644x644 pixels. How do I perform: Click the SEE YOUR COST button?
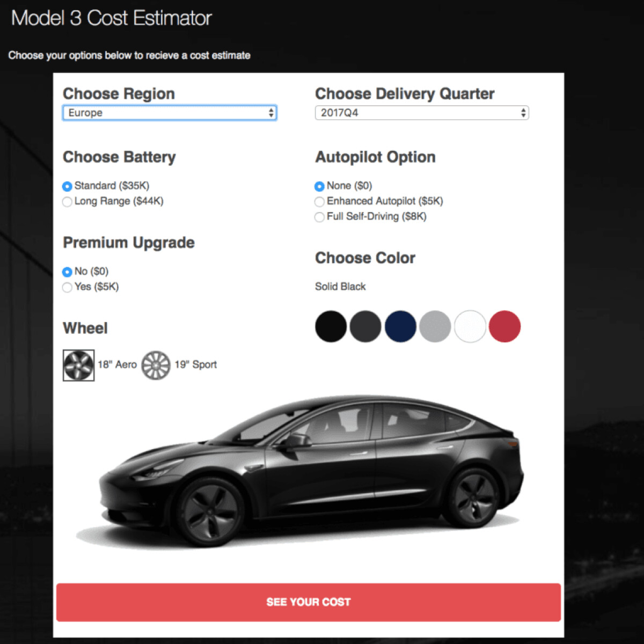coord(309,602)
